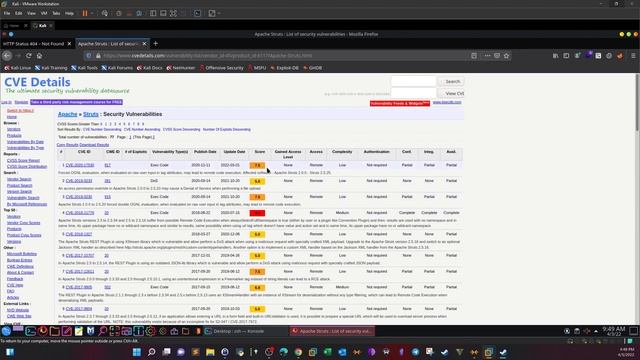Switch to HTTP Status 404 Firefox tab

(33, 44)
